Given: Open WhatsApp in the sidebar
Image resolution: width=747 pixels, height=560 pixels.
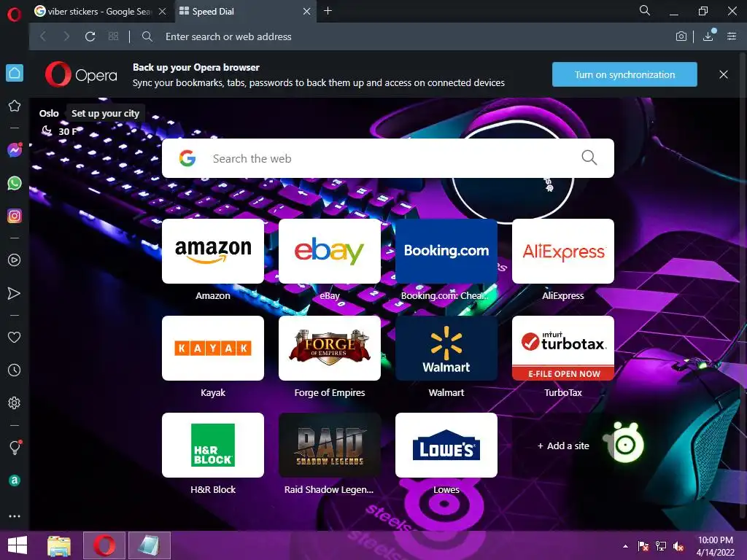Looking at the screenshot, I should (x=15, y=183).
